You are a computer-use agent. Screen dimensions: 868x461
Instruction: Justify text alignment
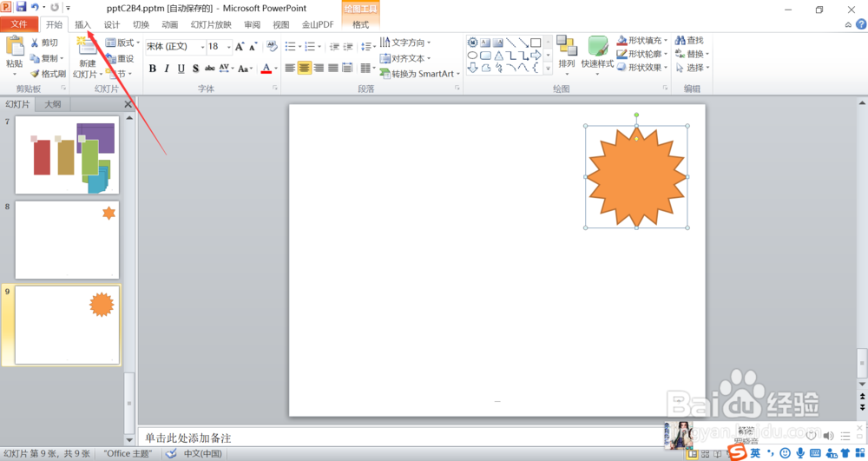click(332, 68)
